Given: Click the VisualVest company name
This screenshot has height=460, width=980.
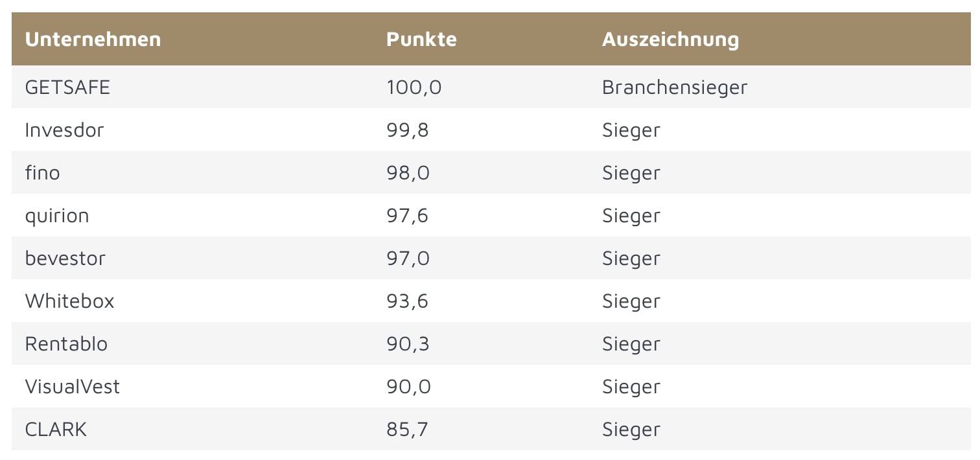Looking at the screenshot, I should pyautogui.click(x=73, y=386).
